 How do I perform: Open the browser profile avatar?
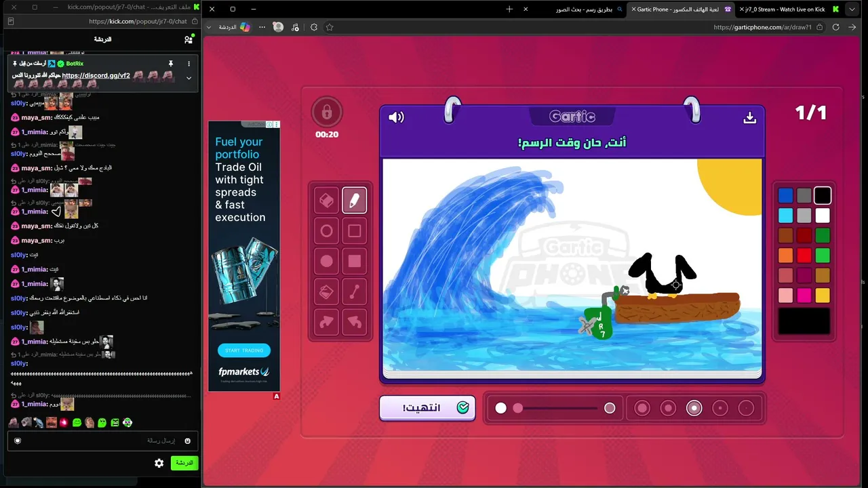[x=278, y=27]
